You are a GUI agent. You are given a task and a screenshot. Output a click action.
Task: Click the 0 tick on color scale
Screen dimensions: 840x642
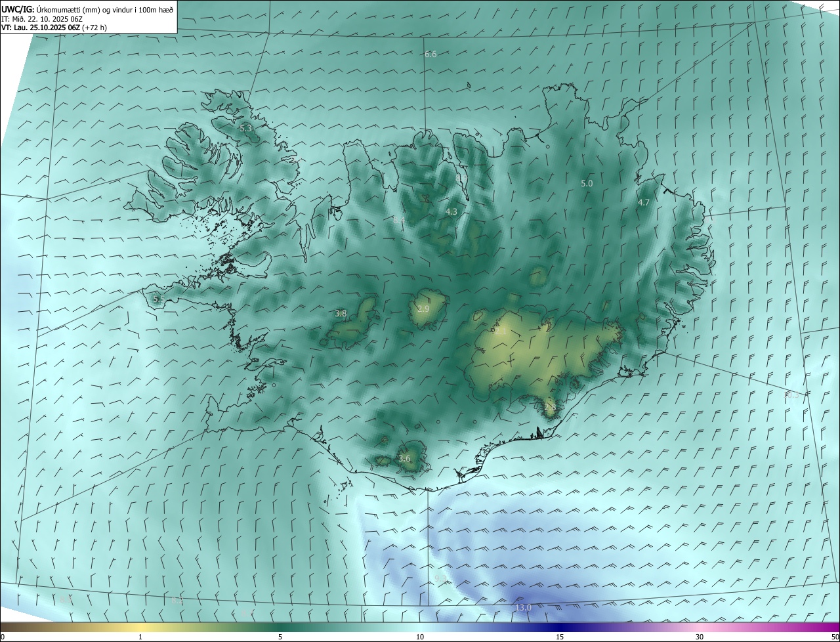pos(3,637)
